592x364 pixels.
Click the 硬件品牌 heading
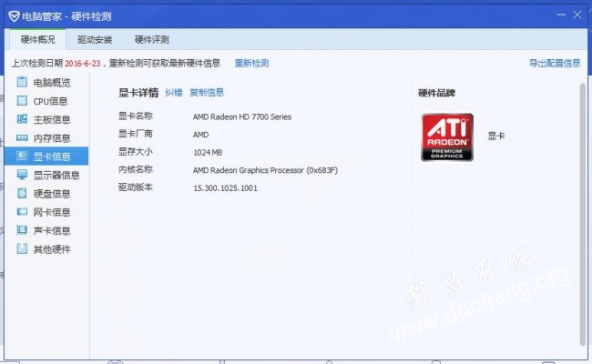[437, 93]
